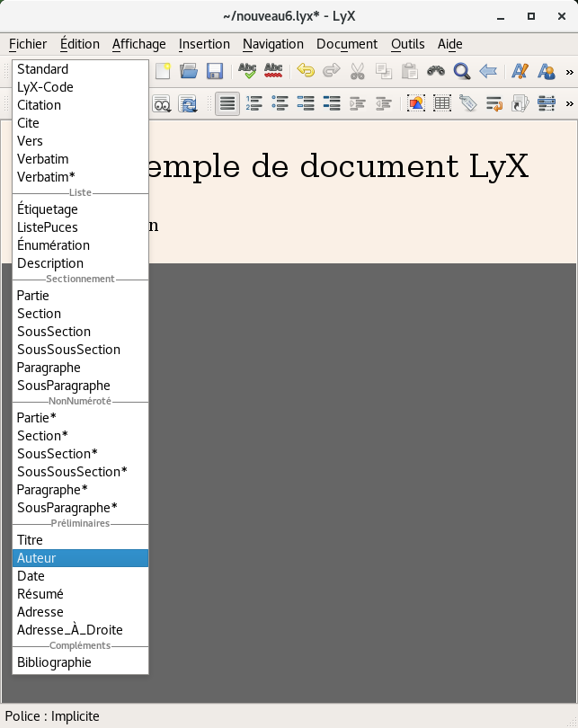This screenshot has height=728, width=578.
Task: Open the Aide menu
Action: click(x=449, y=44)
